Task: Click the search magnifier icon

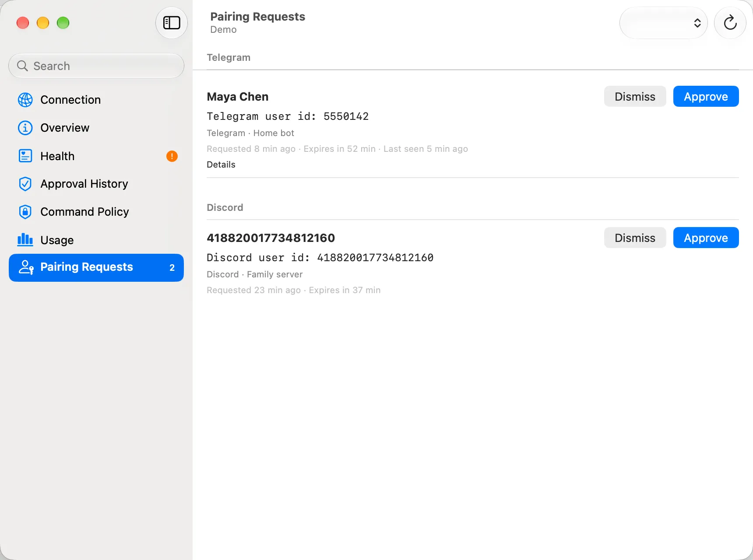Action: tap(22, 66)
